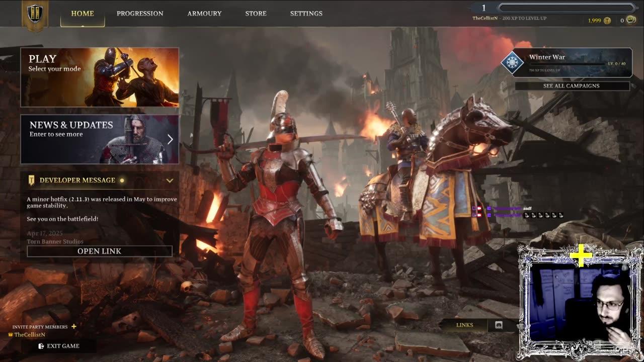Click the Discord icon next to Links
The image size is (644, 362).
(x=499, y=325)
